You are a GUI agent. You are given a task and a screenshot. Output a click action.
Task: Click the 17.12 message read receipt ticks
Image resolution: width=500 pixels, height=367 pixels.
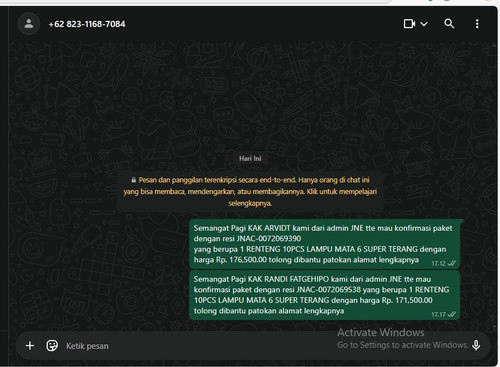point(452,263)
